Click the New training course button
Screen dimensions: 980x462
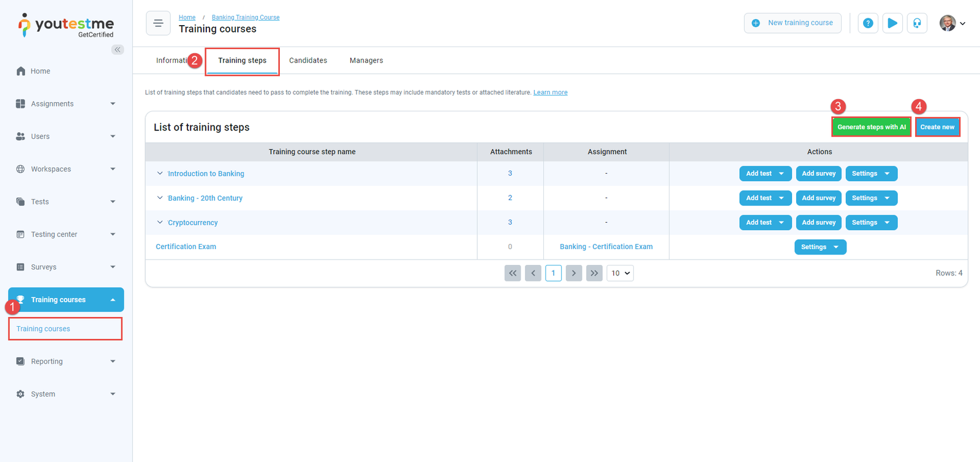793,23
